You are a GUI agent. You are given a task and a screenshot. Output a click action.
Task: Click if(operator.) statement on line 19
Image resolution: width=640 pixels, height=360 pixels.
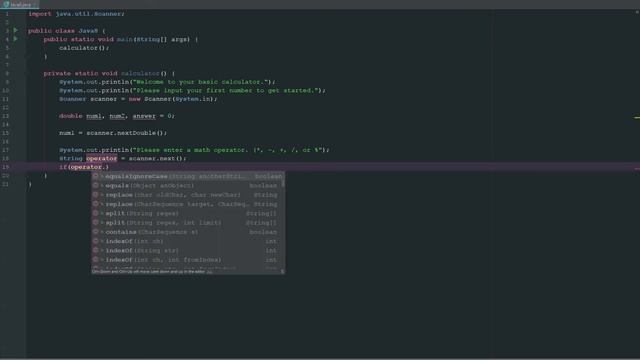[84, 167]
